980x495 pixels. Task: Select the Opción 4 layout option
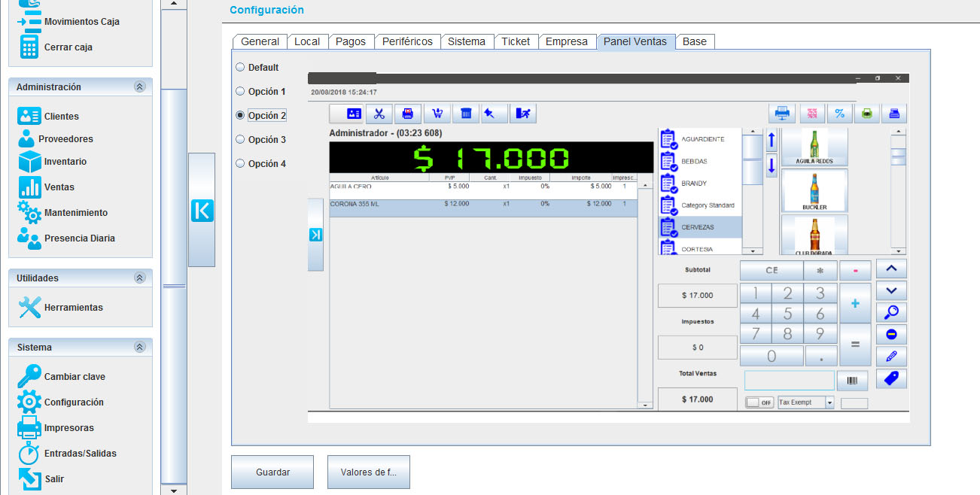[240, 163]
